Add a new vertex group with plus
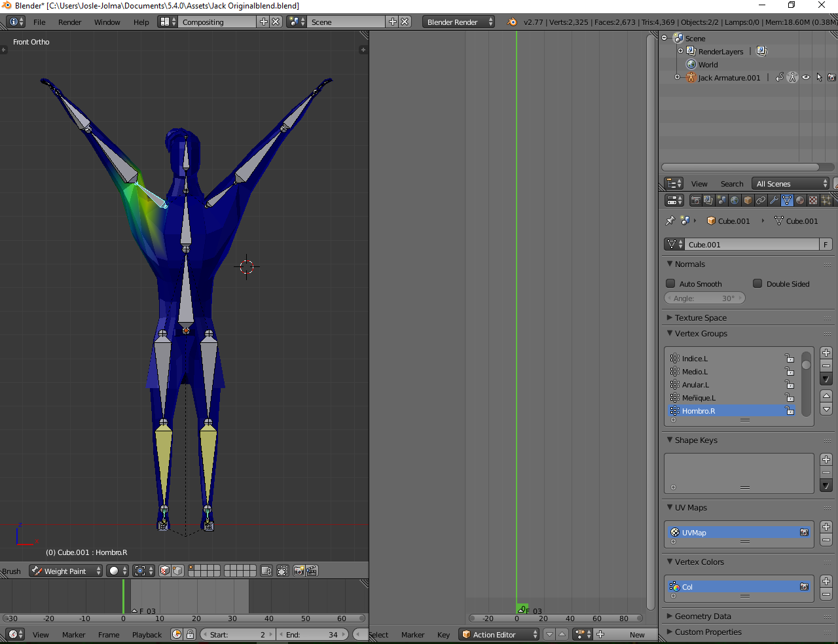The height and width of the screenshot is (644, 838). click(826, 353)
